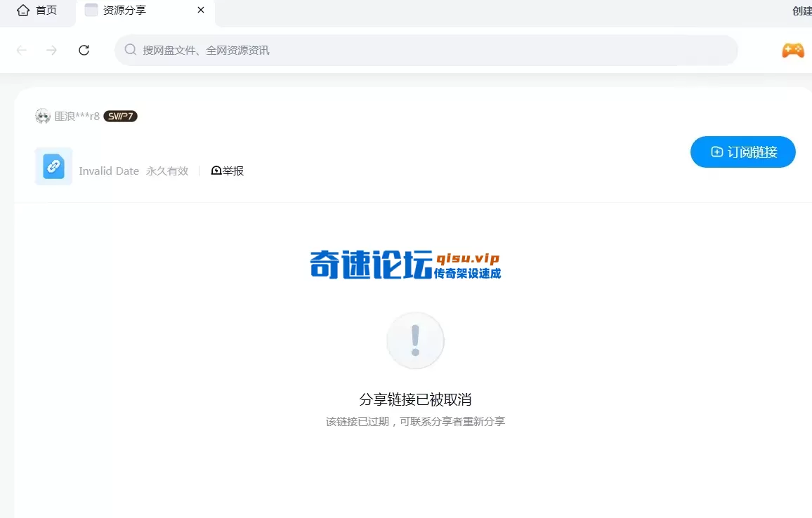
Task: Click the 创建 item at top right
Action: pyautogui.click(x=801, y=11)
